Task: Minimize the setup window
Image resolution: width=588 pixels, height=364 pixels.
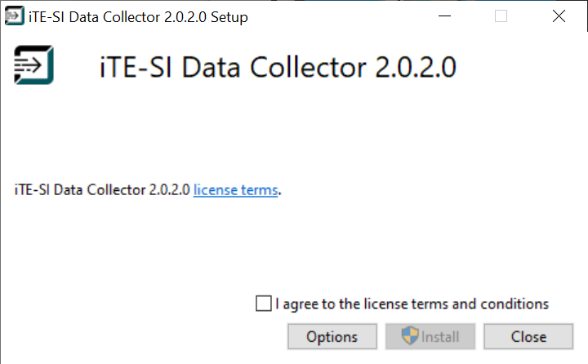Action: (443, 16)
